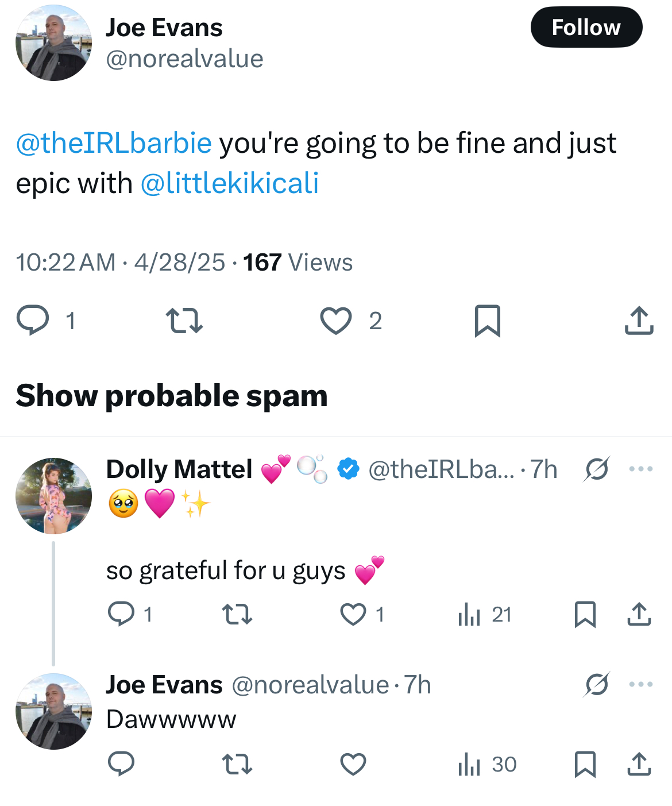This screenshot has height=806, width=672.
Task: Like Dolly Mattel's grateful reply
Action: pos(353,614)
